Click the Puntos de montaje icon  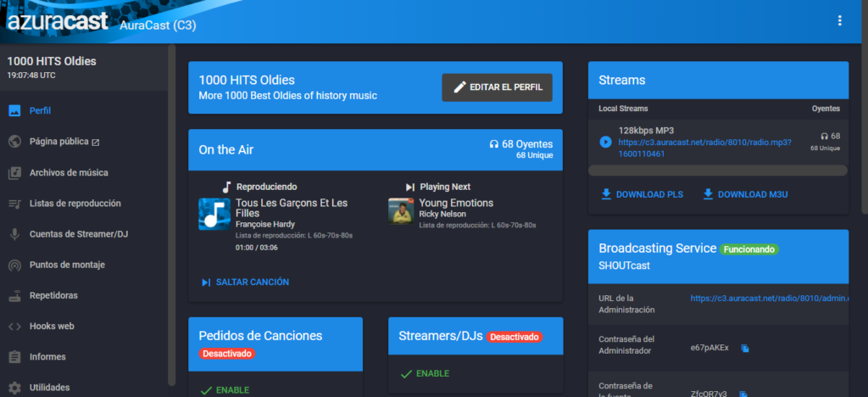(x=14, y=265)
